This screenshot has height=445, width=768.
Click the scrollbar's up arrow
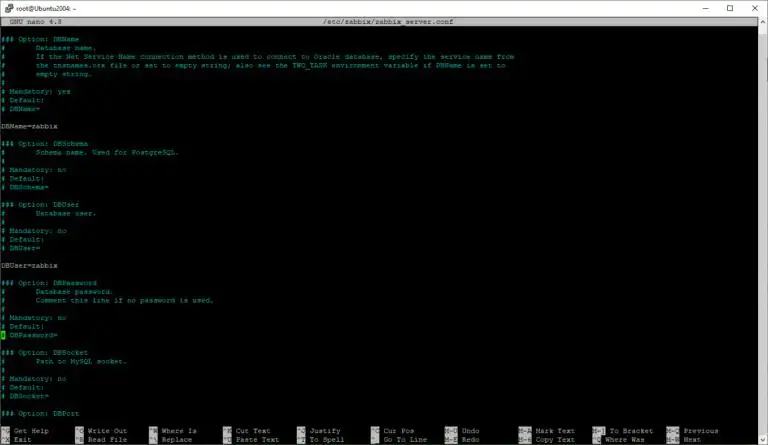763,22
